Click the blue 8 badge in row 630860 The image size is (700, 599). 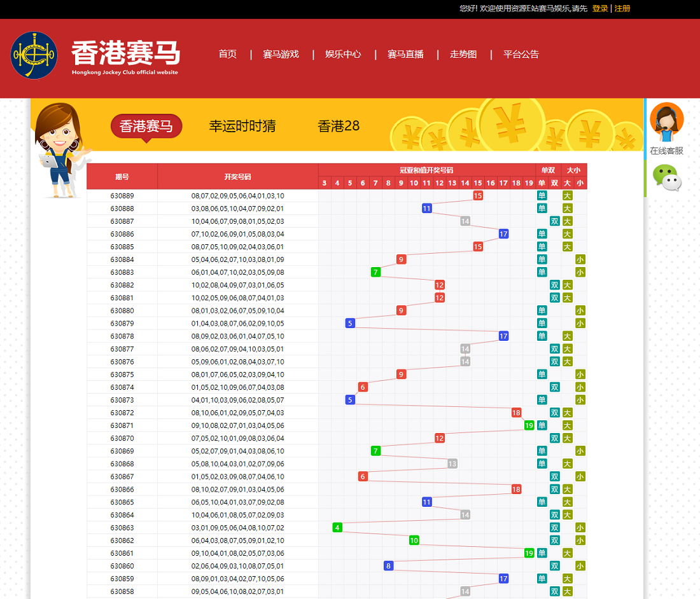point(388,566)
